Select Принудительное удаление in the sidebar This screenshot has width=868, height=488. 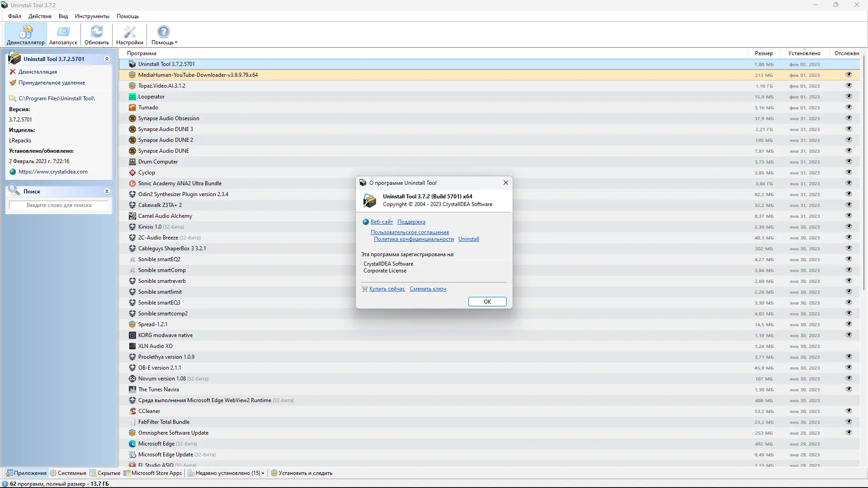52,83
